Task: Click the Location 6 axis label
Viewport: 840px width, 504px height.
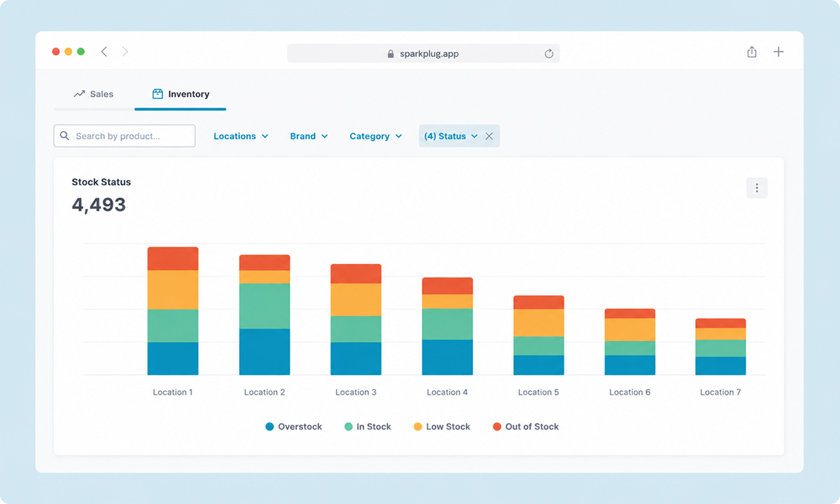Action: (630, 392)
